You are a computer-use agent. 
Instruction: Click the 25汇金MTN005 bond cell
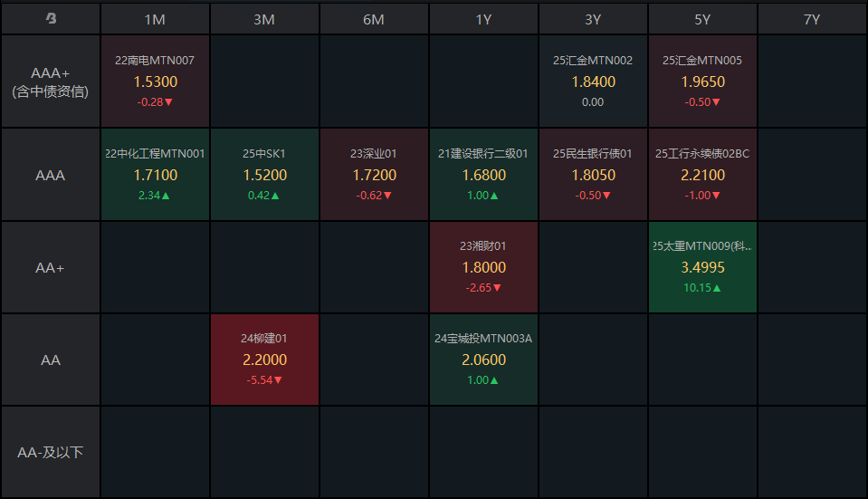point(702,82)
